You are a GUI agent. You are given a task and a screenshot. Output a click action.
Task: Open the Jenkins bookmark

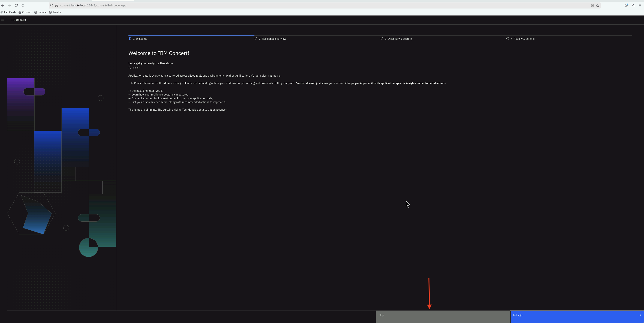point(55,12)
